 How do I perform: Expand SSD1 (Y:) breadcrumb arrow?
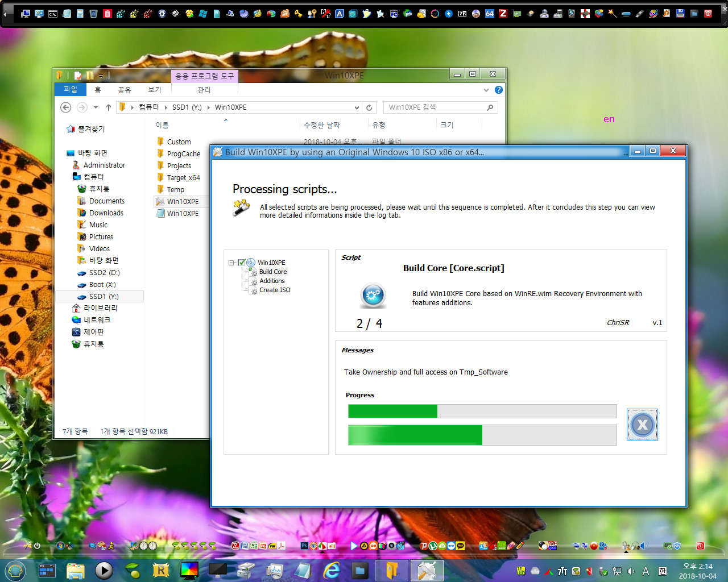point(208,107)
